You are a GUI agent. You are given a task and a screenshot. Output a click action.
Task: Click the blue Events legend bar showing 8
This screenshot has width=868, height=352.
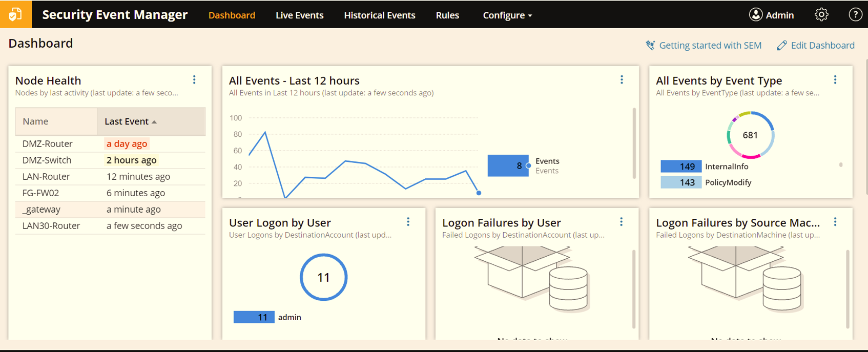(x=508, y=165)
